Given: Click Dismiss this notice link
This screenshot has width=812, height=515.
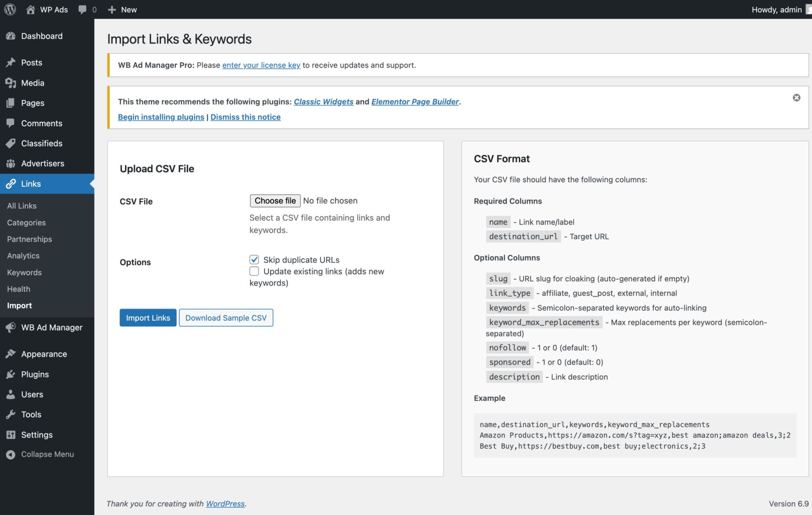Looking at the screenshot, I should 246,117.
